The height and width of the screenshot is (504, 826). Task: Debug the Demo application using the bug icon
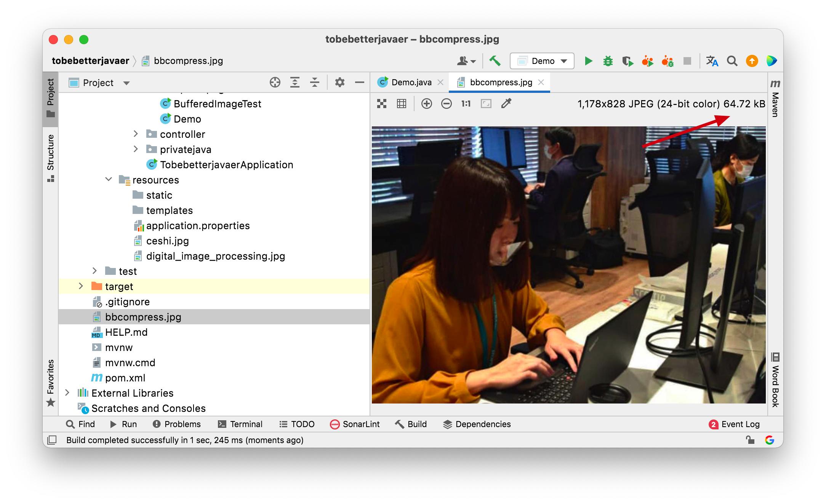[x=608, y=61]
